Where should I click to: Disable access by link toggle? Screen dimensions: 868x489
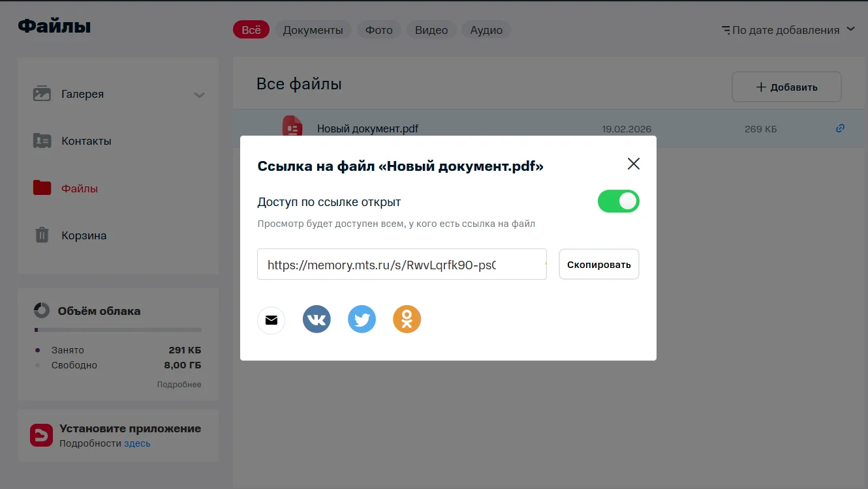click(618, 201)
